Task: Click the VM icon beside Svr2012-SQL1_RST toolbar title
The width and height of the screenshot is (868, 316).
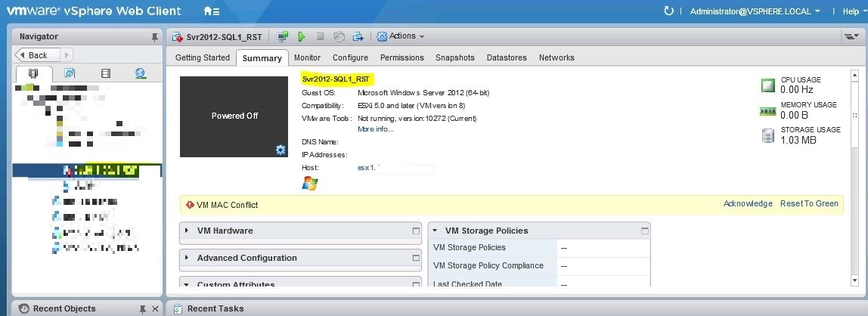Action: pyautogui.click(x=177, y=36)
